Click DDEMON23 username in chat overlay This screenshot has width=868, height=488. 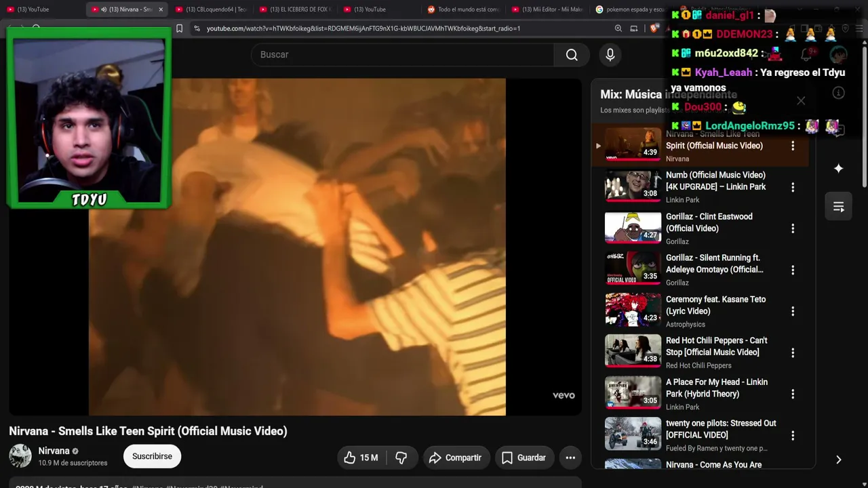point(745,35)
